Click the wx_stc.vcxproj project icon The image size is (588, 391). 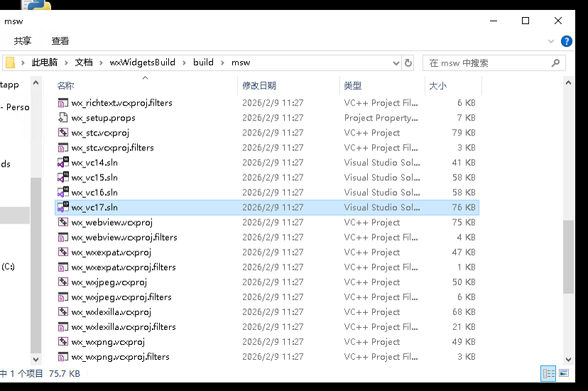point(62,133)
